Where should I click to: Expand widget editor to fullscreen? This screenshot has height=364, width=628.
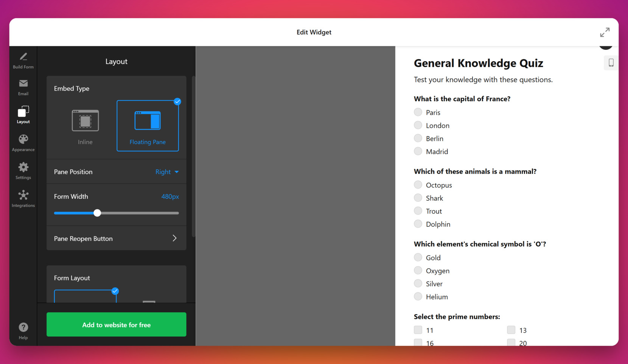point(605,33)
